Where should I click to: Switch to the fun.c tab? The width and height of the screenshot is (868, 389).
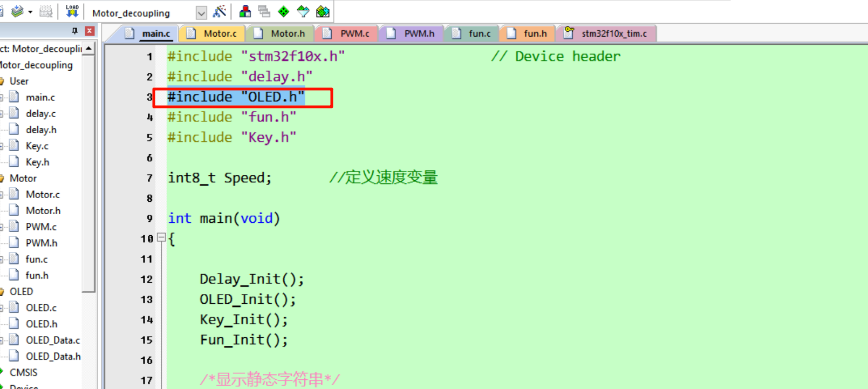pyautogui.click(x=472, y=33)
